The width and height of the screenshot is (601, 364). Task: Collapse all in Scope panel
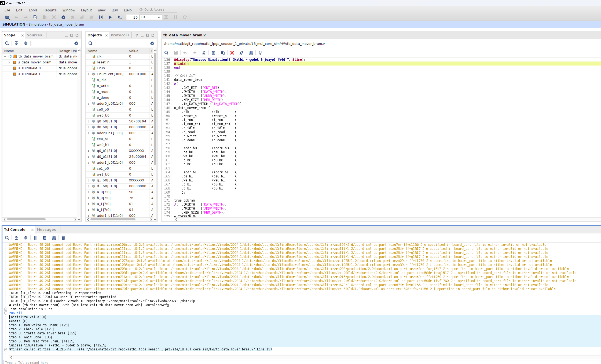[16, 43]
